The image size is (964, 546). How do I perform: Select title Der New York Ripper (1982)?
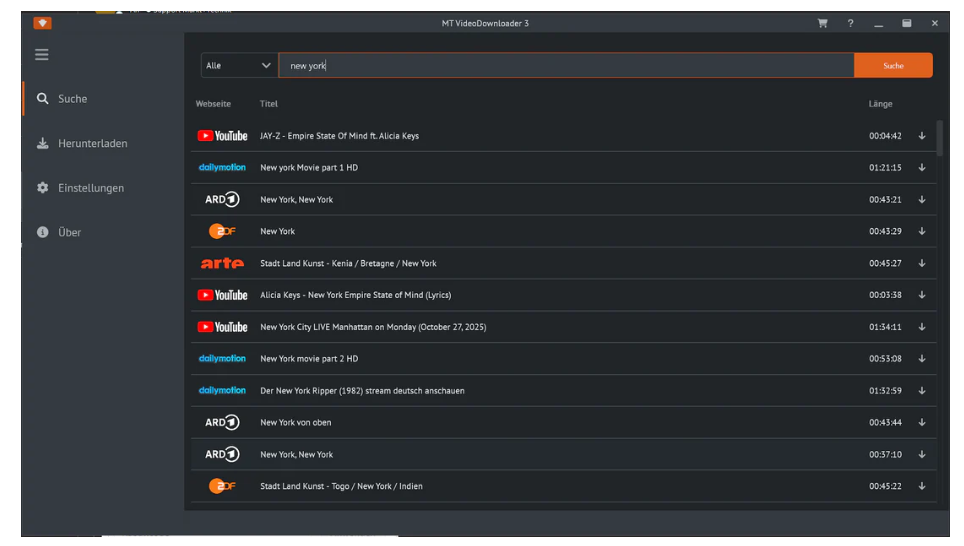click(362, 390)
